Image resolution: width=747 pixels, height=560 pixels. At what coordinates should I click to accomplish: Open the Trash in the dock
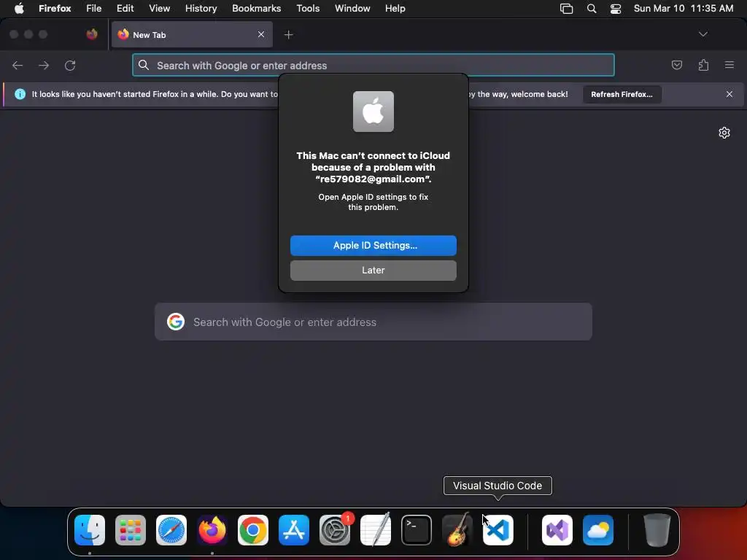657,530
